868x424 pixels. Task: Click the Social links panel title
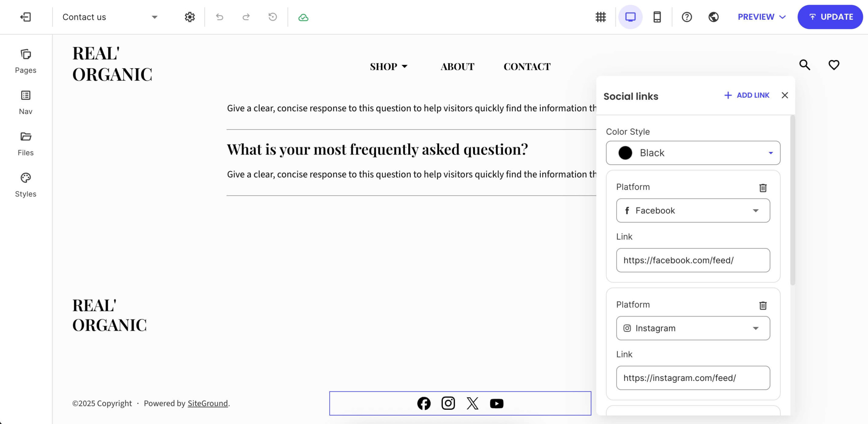[x=631, y=96]
